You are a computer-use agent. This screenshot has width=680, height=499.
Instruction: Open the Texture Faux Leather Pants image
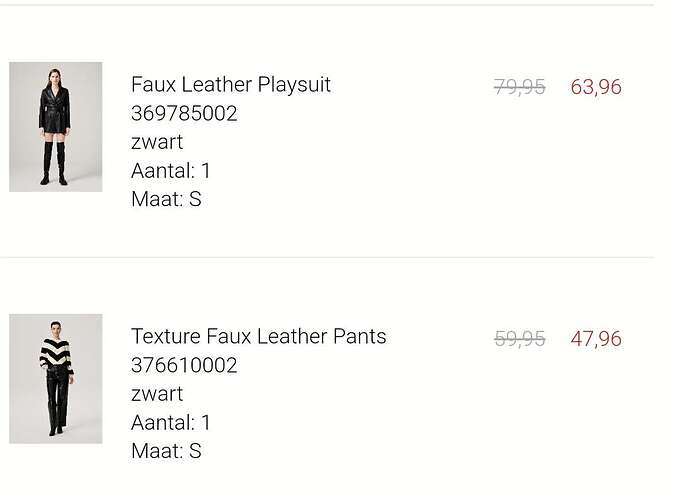(x=56, y=378)
